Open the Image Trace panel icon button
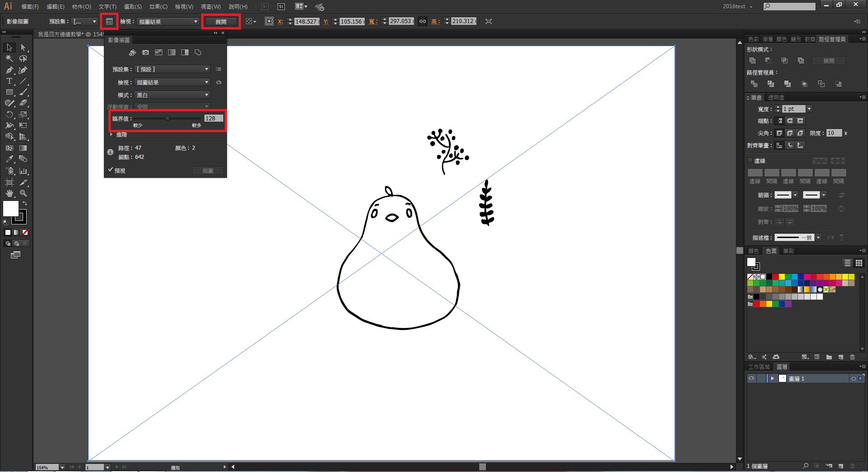Screen dimensions: 868x472 click(x=109, y=21)
